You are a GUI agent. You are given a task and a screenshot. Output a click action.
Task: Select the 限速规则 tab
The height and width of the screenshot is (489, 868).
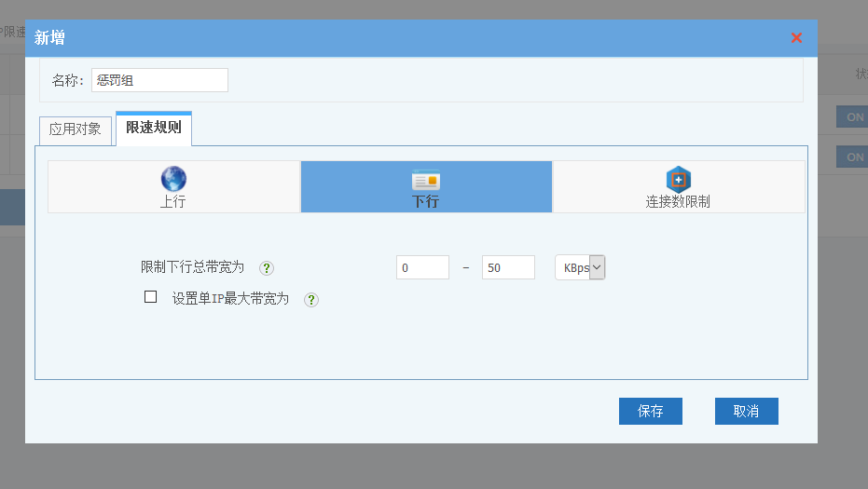(154, 128)
